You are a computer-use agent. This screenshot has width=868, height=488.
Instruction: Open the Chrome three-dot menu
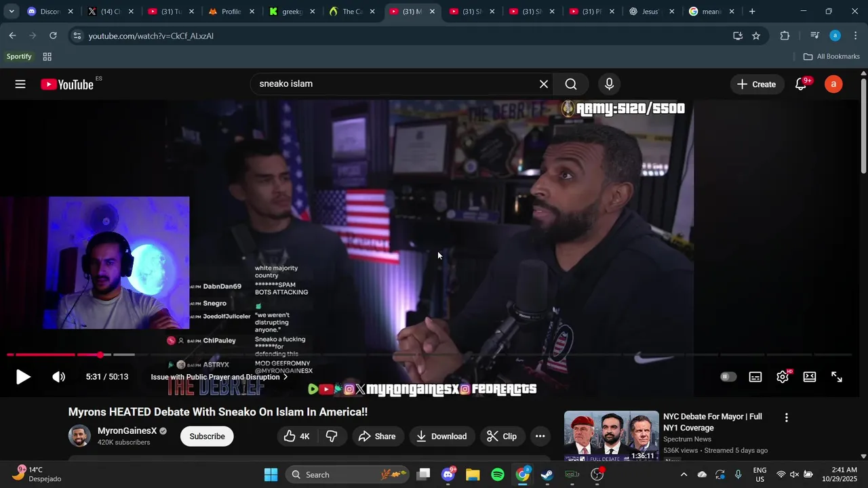(x=855, y=36)
